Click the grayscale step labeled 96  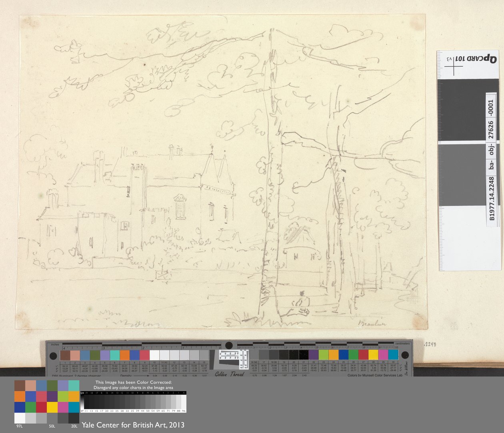click(x=184, y=402)
